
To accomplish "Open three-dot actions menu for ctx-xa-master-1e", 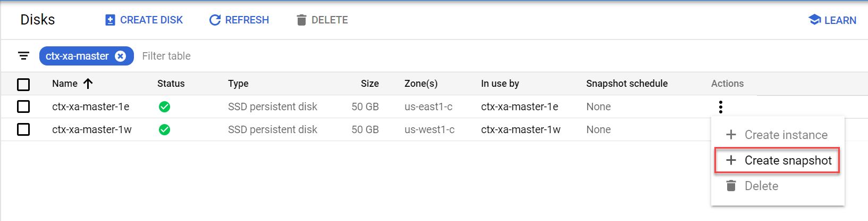I will [720, 107].
